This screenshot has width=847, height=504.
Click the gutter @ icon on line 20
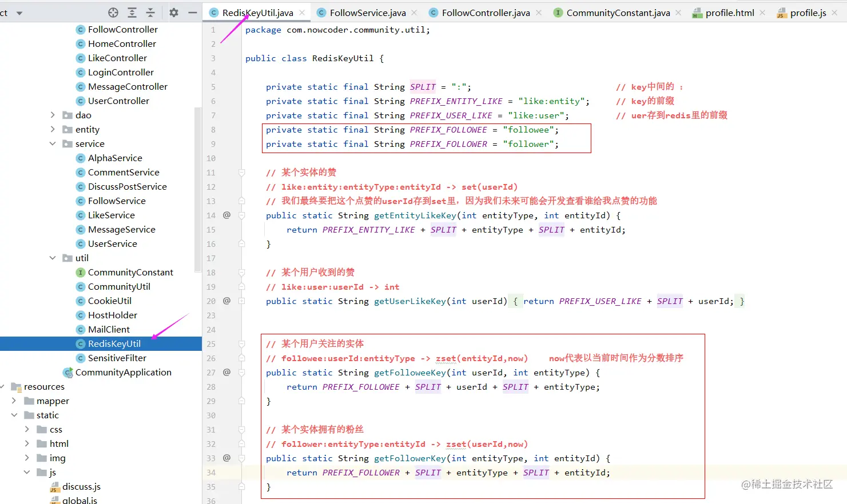(226, 301)
